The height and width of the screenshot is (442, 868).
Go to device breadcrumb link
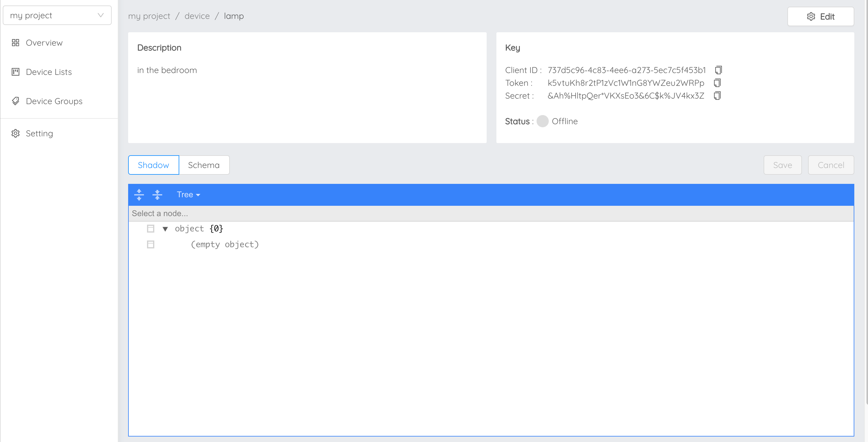tap(197, 16)
